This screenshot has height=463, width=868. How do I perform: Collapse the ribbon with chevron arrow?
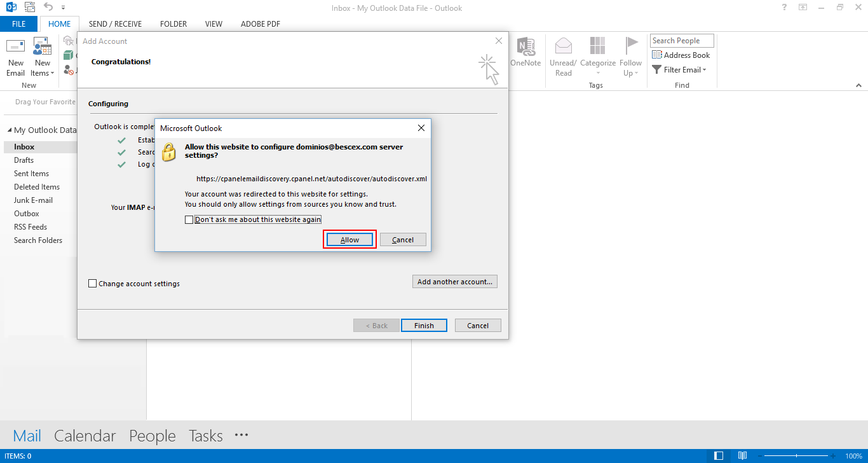859,85
